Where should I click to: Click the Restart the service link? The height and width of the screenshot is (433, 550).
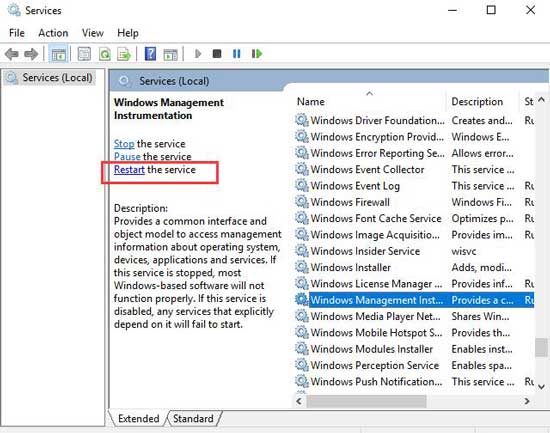(x=129, y=169)
